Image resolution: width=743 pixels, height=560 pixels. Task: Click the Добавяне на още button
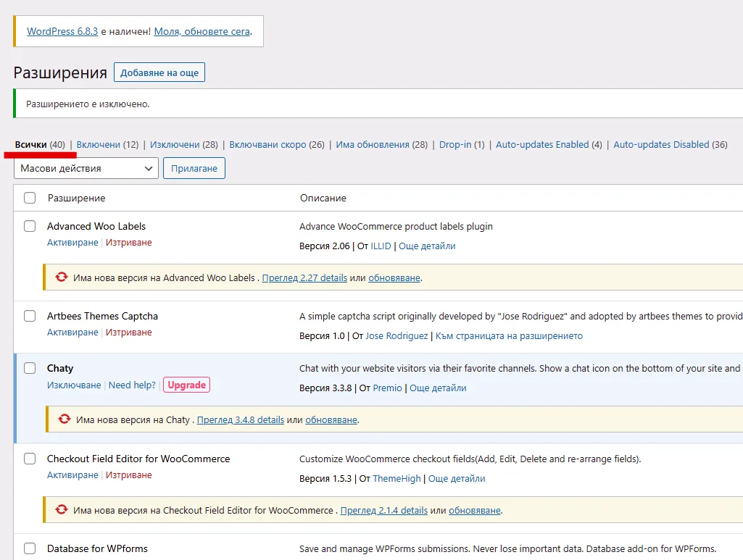point(159,72)
